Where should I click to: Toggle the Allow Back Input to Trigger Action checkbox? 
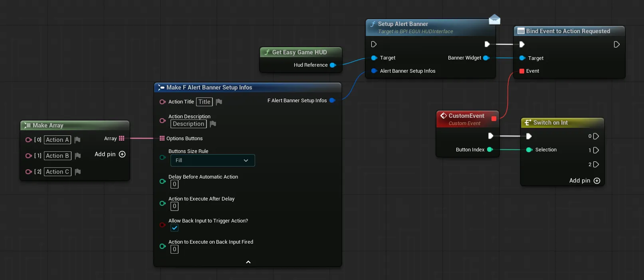pyautogui.click(x=174, y=228)
